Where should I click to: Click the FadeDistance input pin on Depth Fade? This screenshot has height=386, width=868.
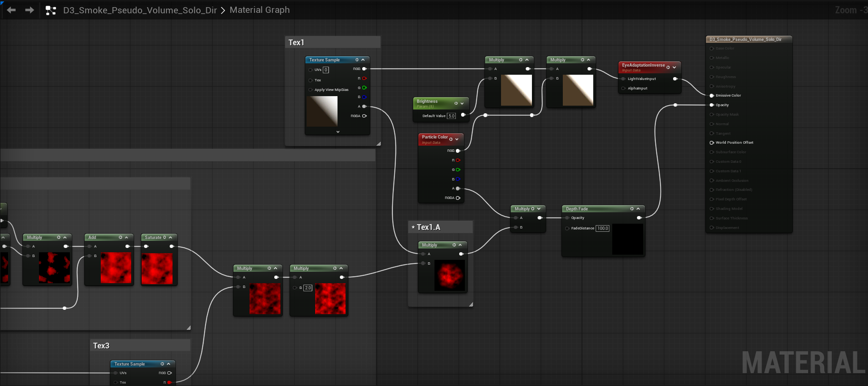click(x=567, y=228)
